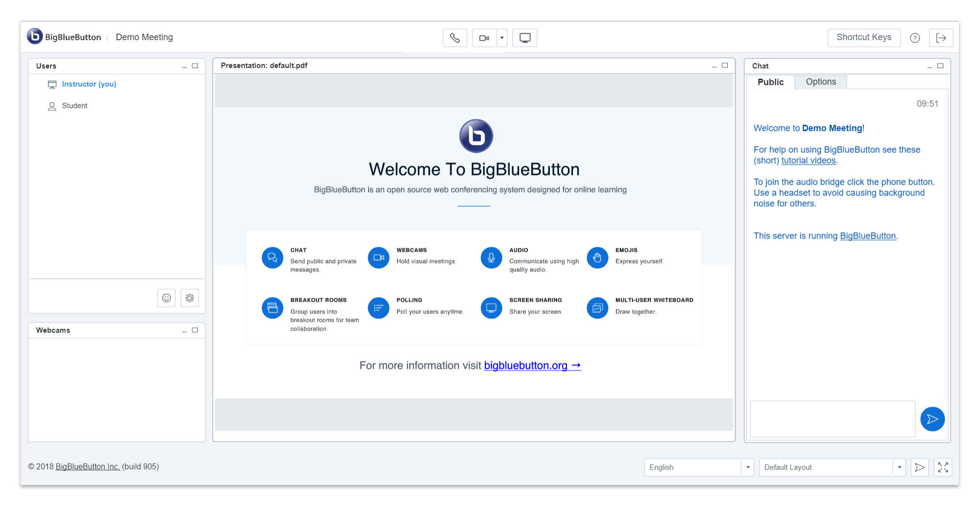
Task: Send a chat message with the arrow icon
Action: [x=932, y=419]
